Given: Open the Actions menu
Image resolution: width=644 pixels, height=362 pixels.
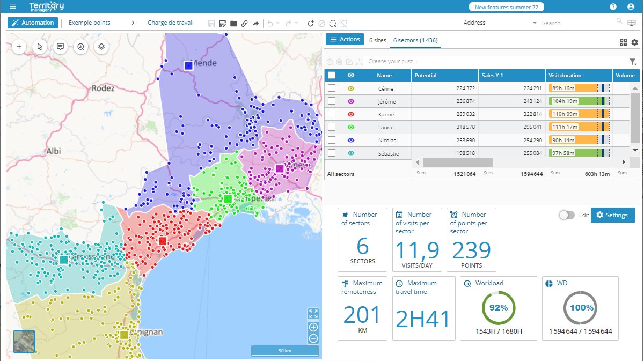Looking at the screenshot, I should tap(345, 40).
